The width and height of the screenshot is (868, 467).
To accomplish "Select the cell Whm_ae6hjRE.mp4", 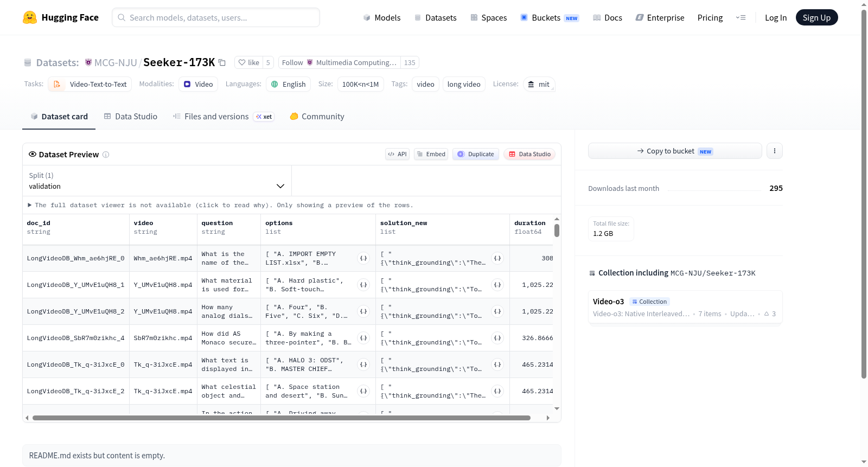I will (163, 258).
